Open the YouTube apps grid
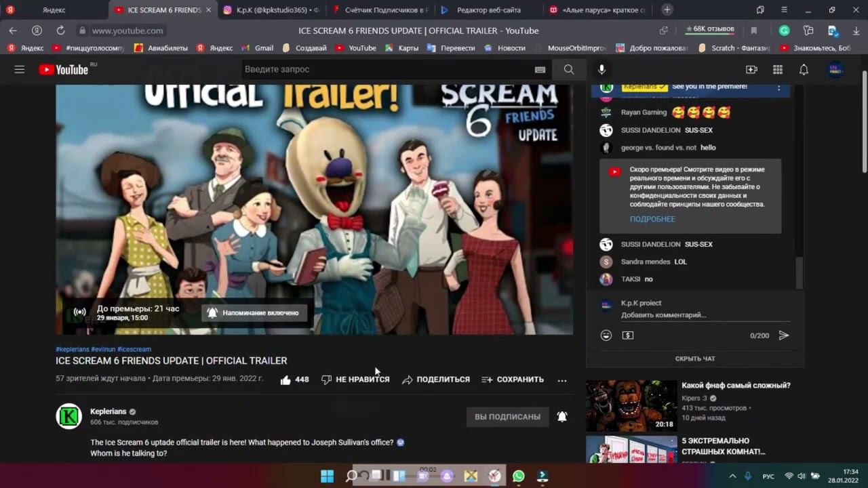The image size is (868, 488). [x=778, y=69]
